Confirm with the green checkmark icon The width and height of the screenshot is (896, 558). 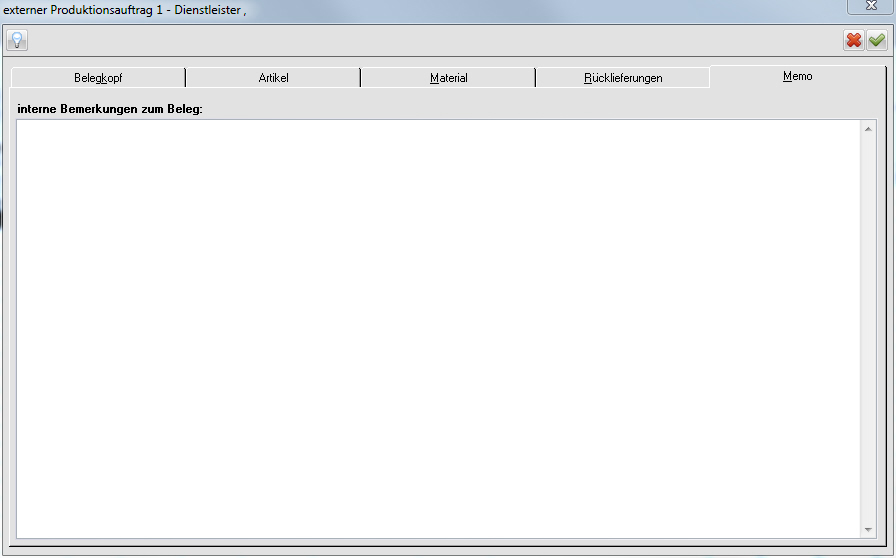point(877,40)
